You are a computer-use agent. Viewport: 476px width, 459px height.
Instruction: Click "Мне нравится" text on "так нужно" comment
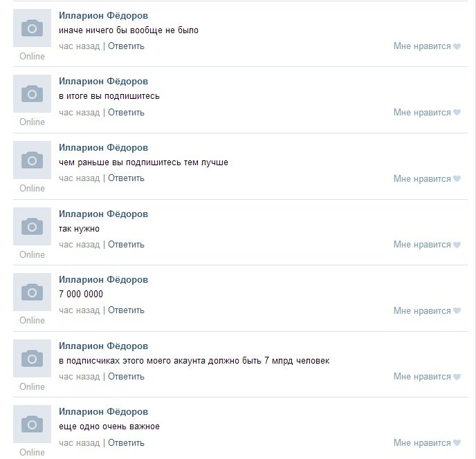(x=422, y=245)
